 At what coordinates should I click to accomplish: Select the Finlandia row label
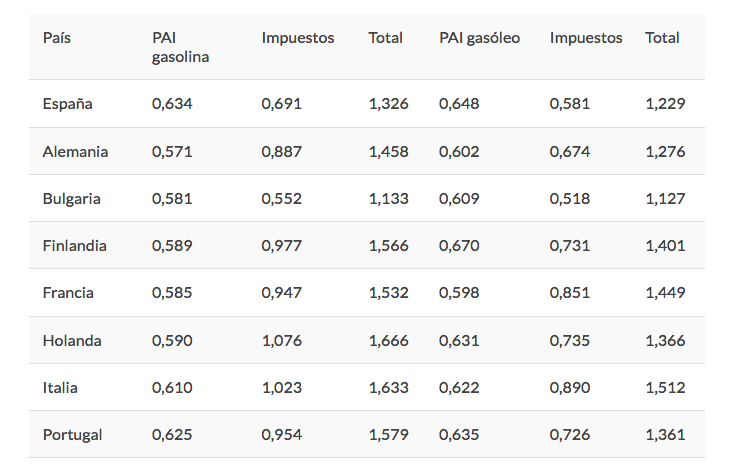coord(74,246)
